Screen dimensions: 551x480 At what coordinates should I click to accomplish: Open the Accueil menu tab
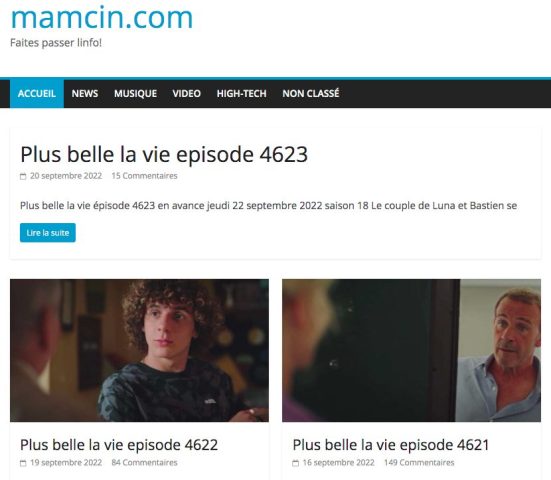point(37,93)
